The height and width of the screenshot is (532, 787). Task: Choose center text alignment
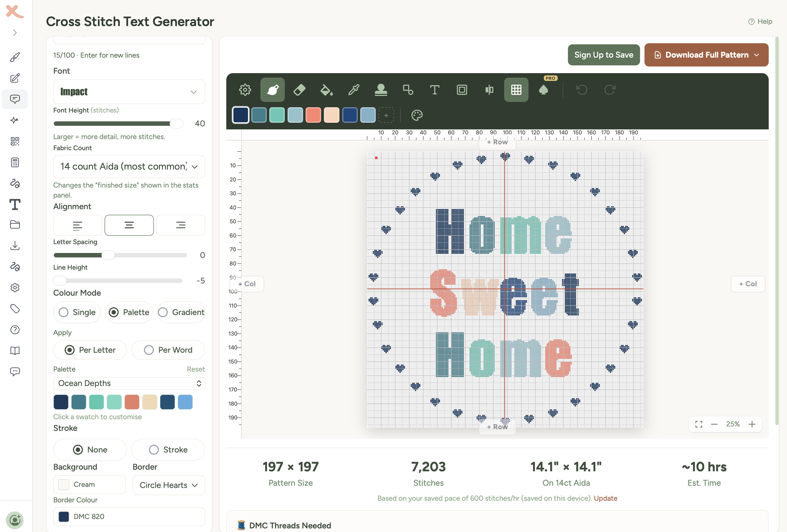129,225
